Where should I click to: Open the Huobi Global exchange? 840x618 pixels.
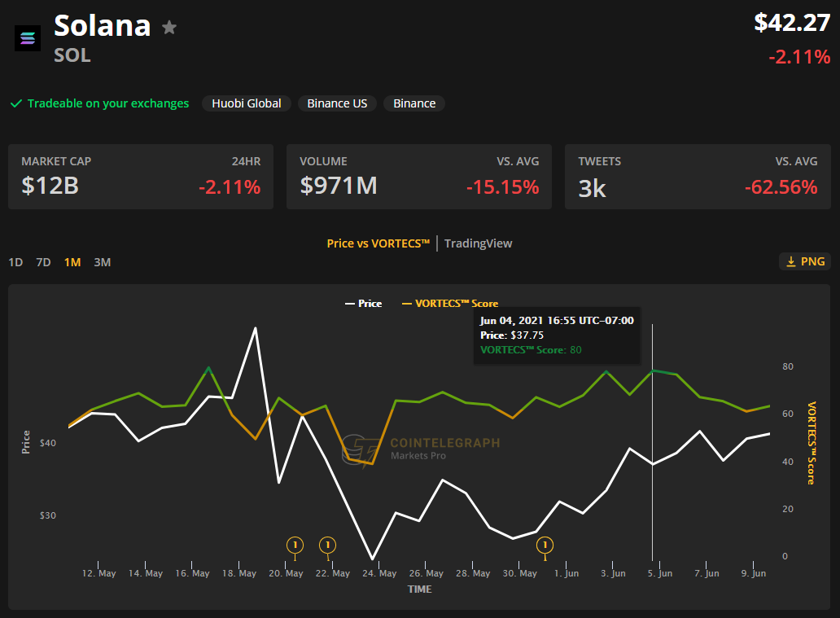[247, 103]
